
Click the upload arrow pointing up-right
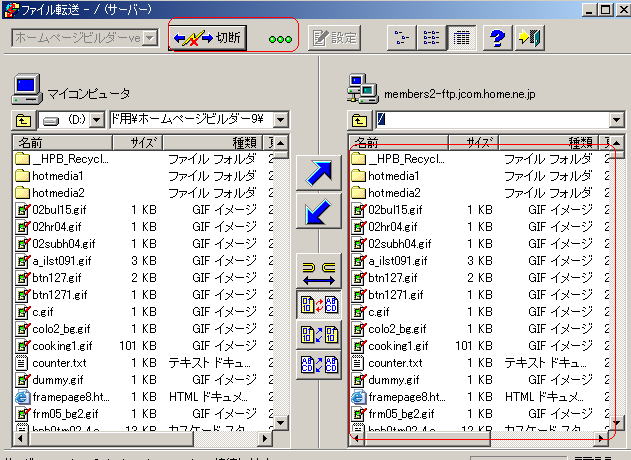[x=320, y=172]
